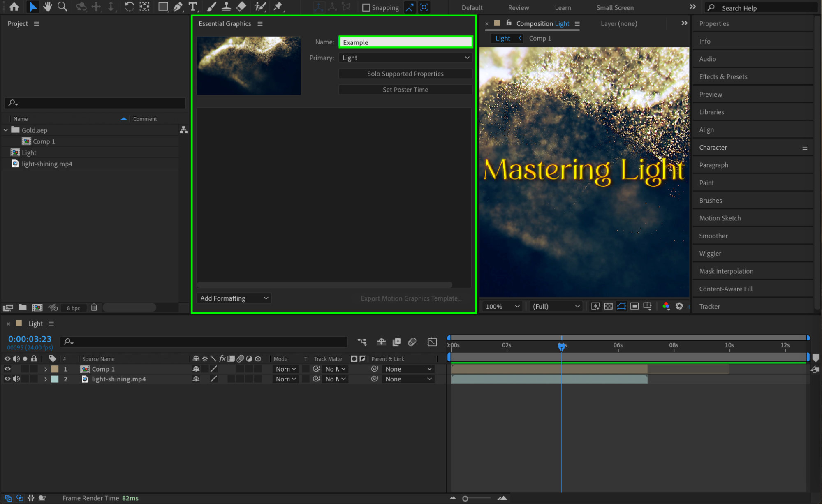Image resolution: width=822 pixels, height=504 pixels.
Task: Select the Pen tool
Action: coord(178,7)
